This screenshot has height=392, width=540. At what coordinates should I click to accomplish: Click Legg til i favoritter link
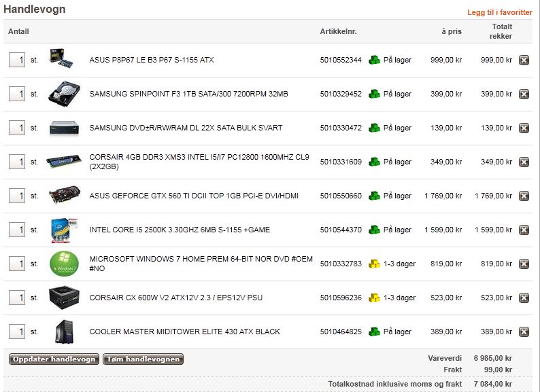(500, 12)
